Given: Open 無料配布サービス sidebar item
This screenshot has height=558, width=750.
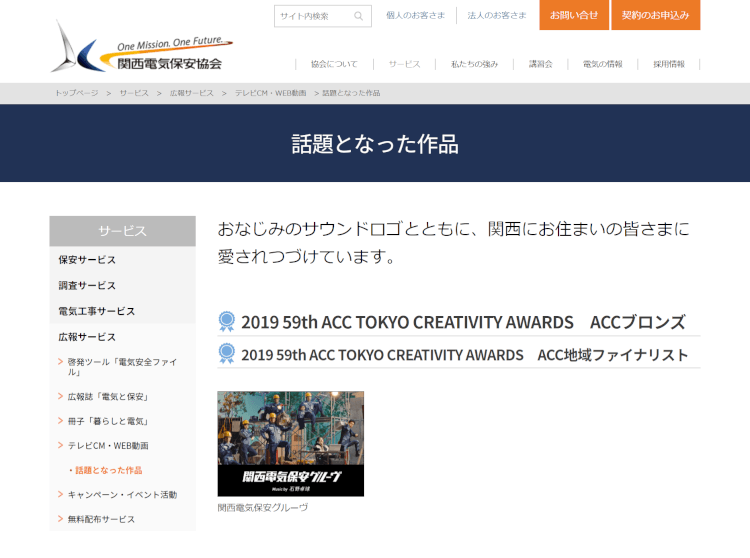Looking at the screenshot, I should 101,519.
